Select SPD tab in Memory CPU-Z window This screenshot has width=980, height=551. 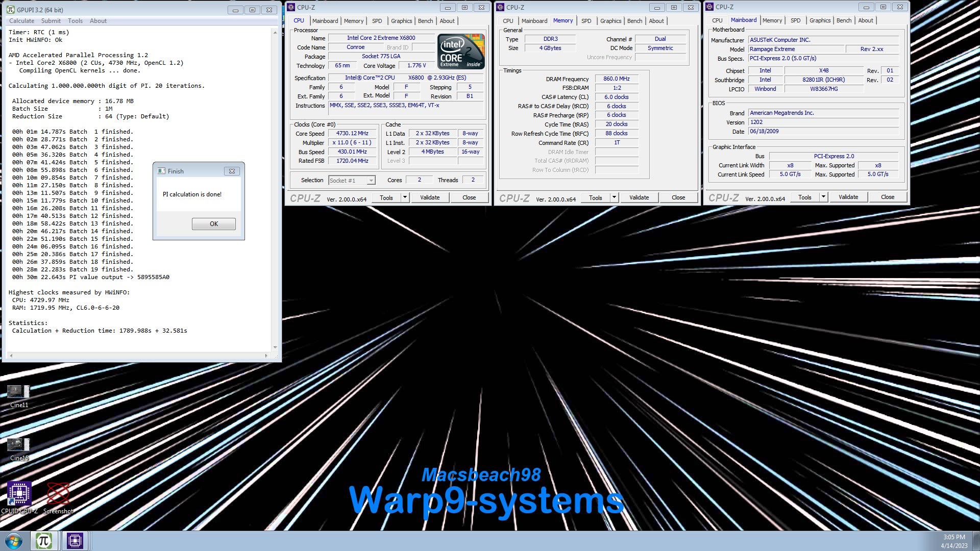pyautogui.click(x=586, y=21)
